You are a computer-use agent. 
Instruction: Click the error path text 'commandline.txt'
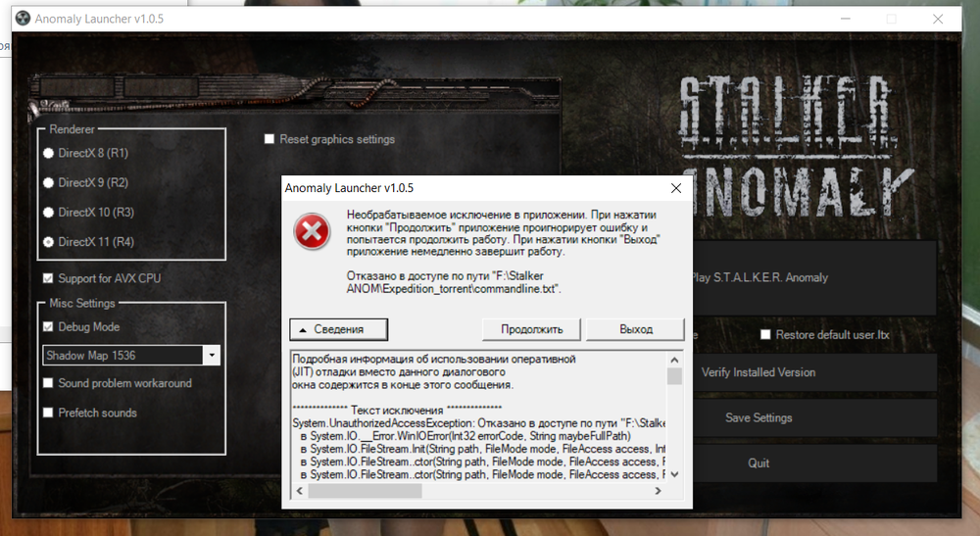pyautogui.click(x=516, y=289)
